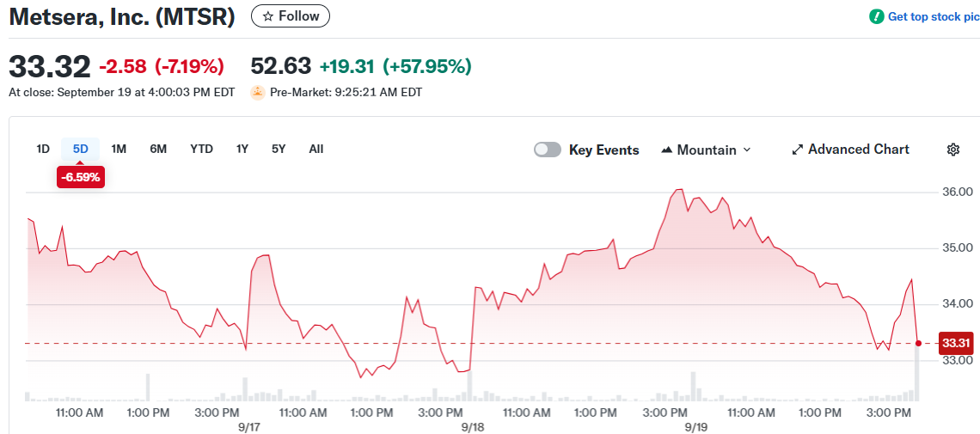Click the 9/18 date label

473,427
